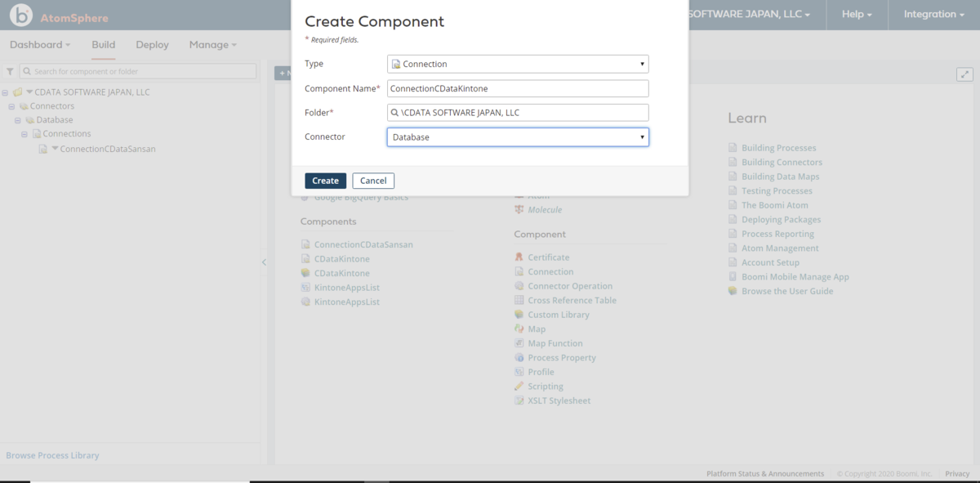The image size is (980, 483).
Task: Click the Boomi AtomSphere logo icon
Action: tap(21, 15)
